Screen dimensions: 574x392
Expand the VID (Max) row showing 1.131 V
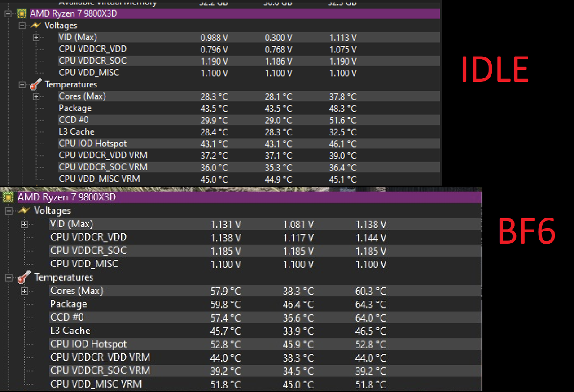point(25,224)
